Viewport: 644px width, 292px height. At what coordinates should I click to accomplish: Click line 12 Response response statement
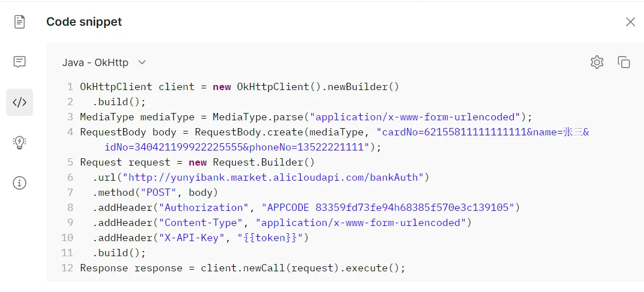point(242,268)
